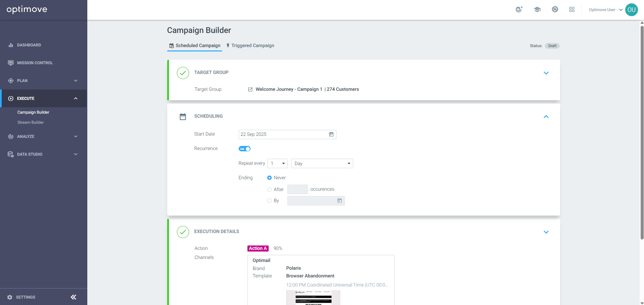This screenshot has height=305, width=644.
Task: Turn off the Recurrence toggle
Action: tap(244, 149)
